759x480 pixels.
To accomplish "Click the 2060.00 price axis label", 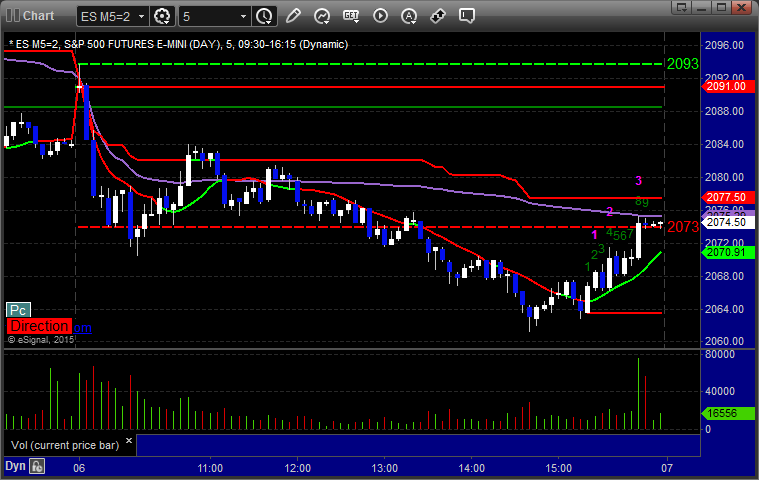I will click(725, 341).
